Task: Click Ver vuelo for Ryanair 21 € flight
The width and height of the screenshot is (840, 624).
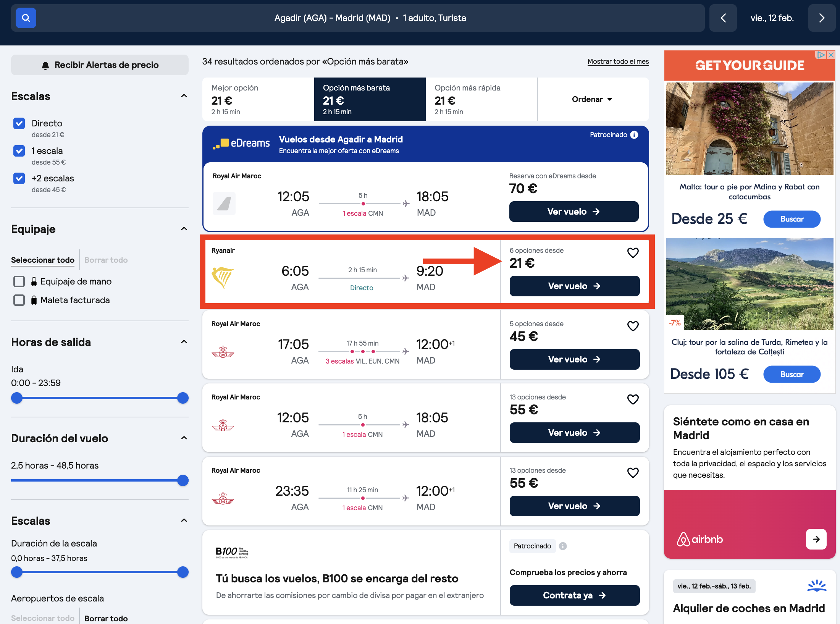Action: tap(574, 286)
